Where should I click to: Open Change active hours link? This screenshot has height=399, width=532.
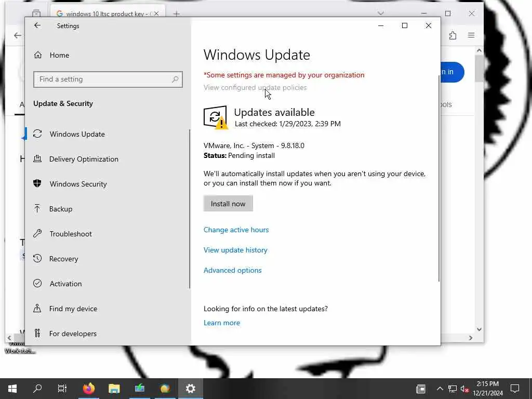click(236, 230)
